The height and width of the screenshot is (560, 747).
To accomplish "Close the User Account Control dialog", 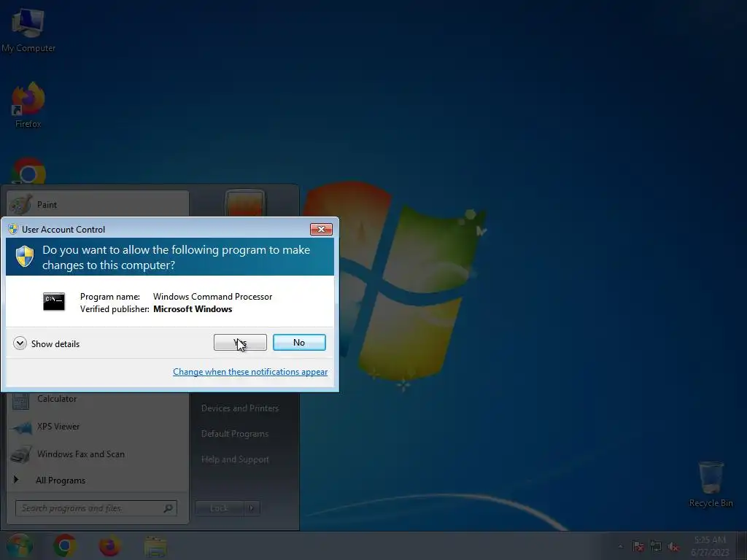I will click(321, 230).
